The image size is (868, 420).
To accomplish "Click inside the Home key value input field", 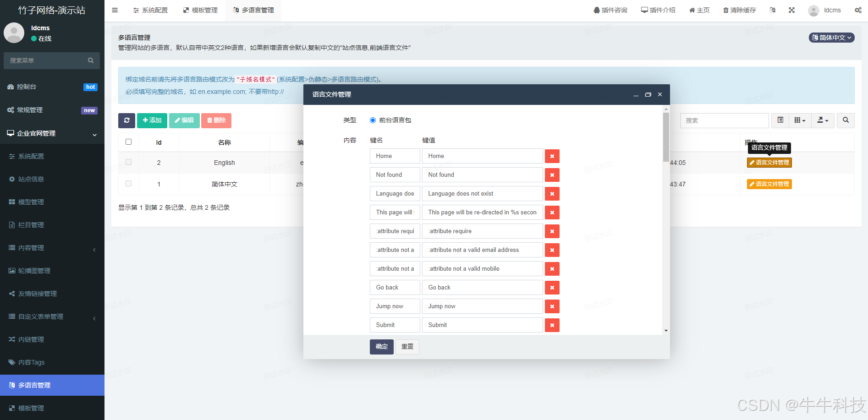I will 482,156.
